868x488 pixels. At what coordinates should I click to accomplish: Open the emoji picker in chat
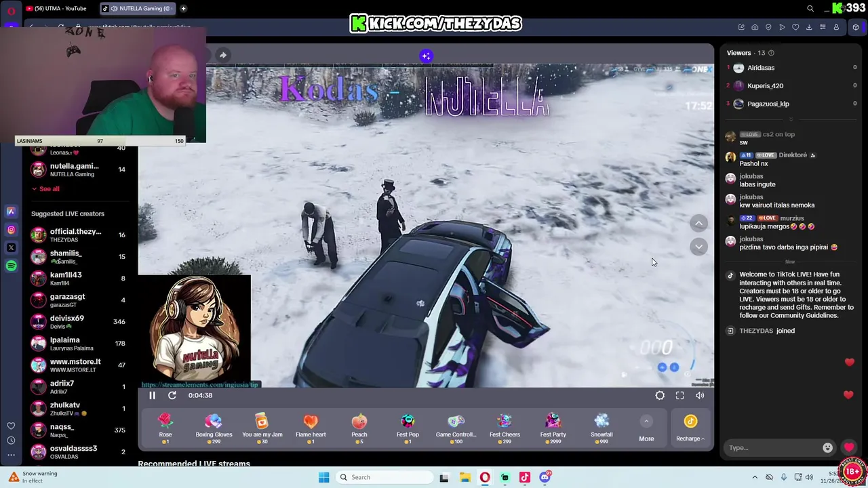point(827,448)
